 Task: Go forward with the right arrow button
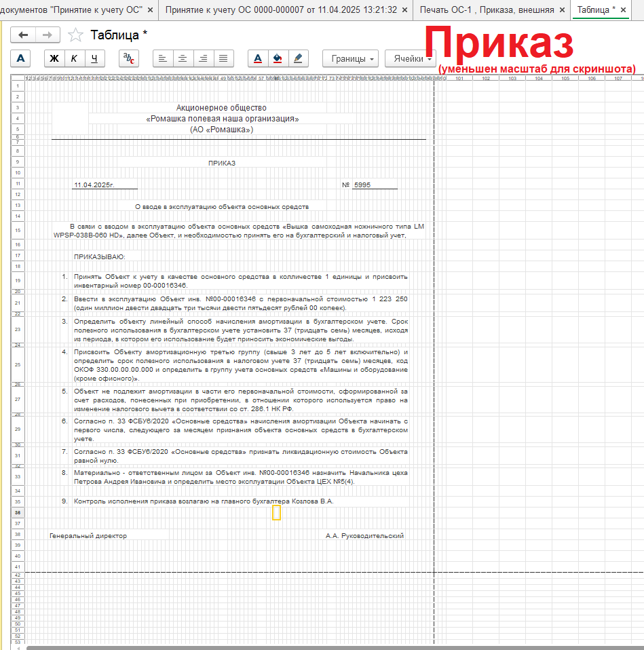point(48,35)
